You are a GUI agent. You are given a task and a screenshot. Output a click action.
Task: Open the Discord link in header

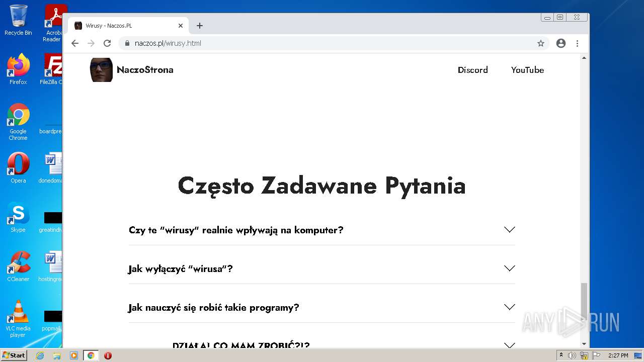[x=473, y=70]
